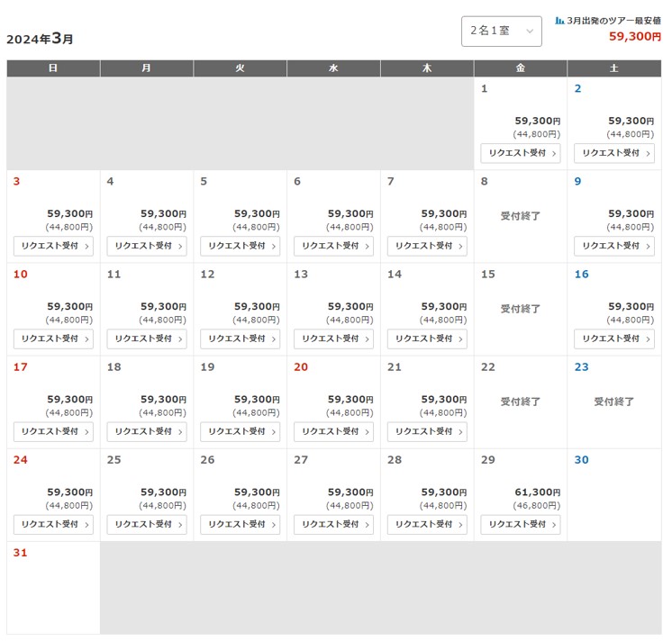Click the 59,300円 price on March 14
The width and height of the screenshot is (672, 641).
[x=441, y=307]
